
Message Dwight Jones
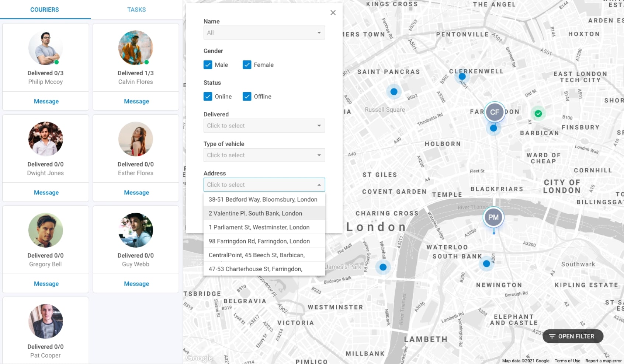46,193
